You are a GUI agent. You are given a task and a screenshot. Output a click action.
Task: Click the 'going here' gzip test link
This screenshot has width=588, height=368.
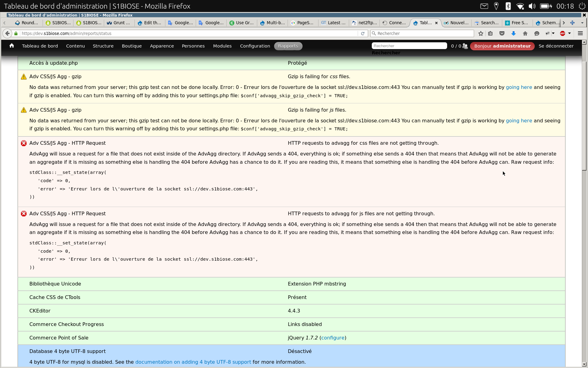(x=519, y=87)
